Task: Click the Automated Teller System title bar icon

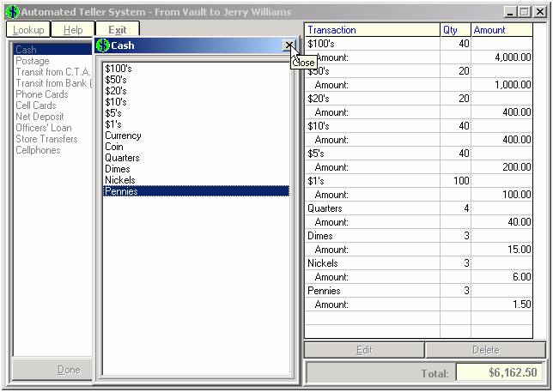Action: click(x=10, y=12)
